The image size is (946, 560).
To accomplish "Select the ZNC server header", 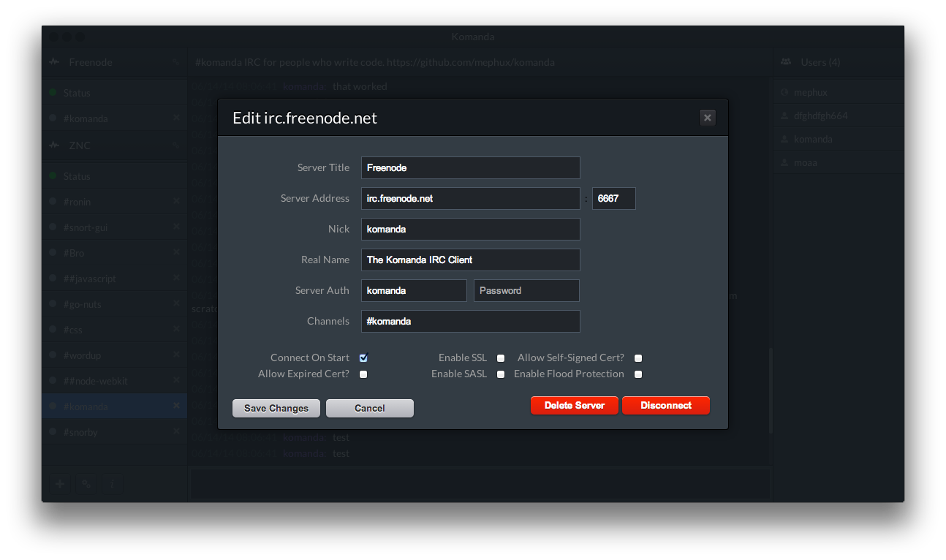I will 115,145.
